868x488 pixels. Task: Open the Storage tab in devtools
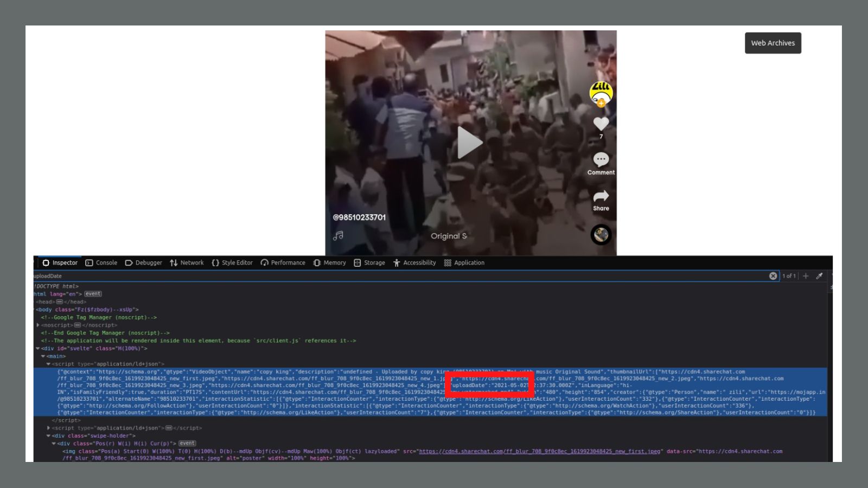tap(369, 263)
